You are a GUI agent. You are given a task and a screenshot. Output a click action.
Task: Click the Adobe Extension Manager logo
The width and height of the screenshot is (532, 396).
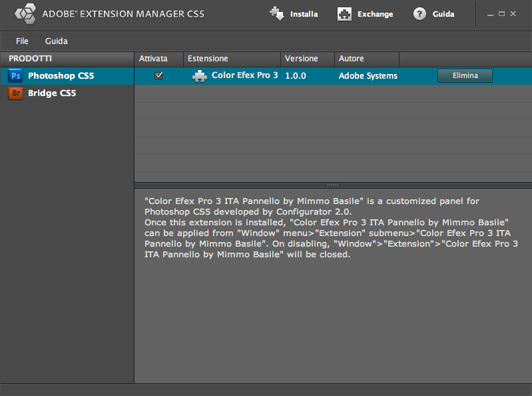click(25, 14)
